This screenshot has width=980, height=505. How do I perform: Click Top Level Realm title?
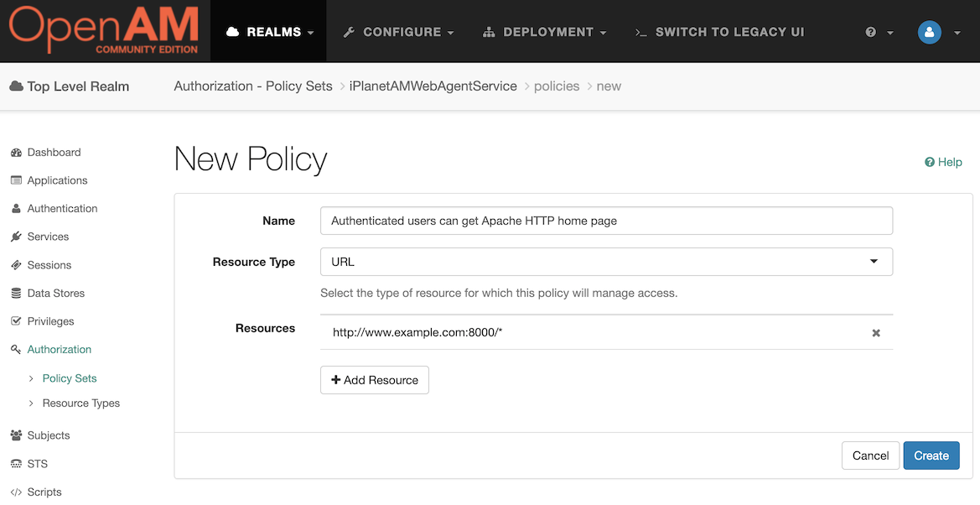78,86
